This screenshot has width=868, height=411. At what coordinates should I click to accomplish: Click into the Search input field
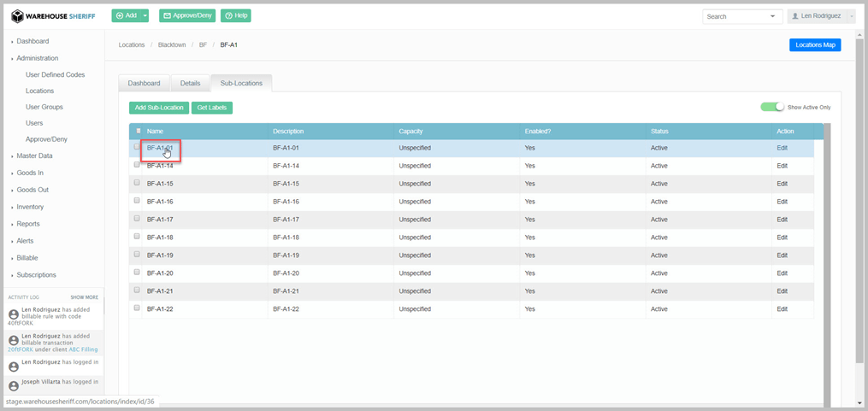735,16
